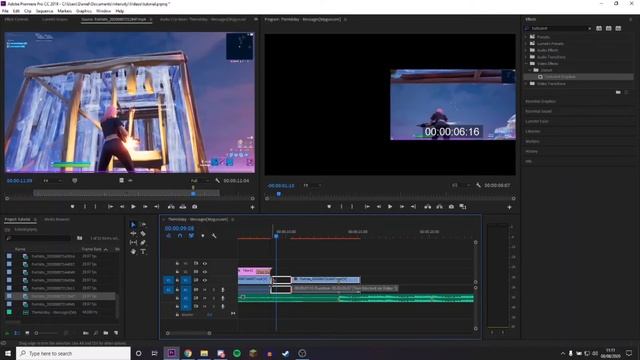Open the Sequence menu
The width and height of the screenshot is (640, 360).
point(44,11)
